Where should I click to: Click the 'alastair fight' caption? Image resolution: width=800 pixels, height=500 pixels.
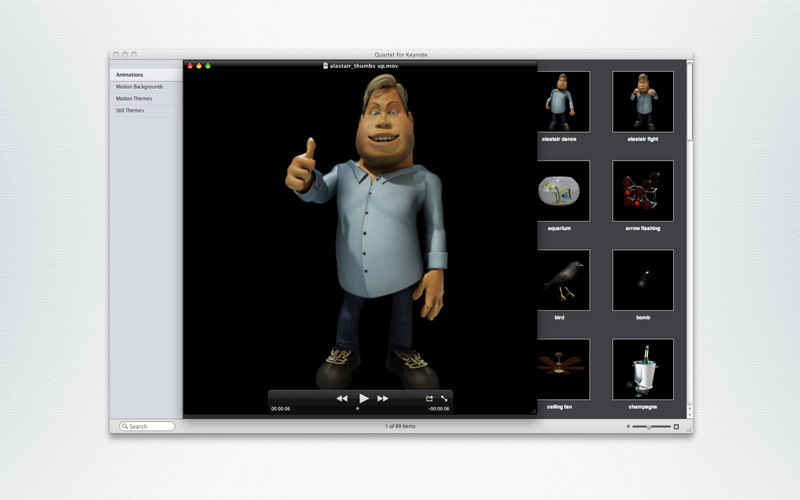click(x=643, y=139)
